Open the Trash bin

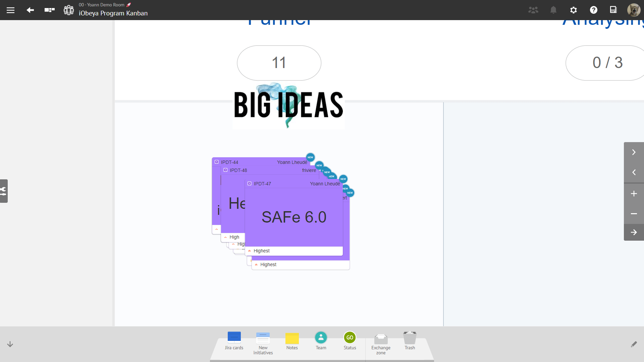(x=410, y=341)
